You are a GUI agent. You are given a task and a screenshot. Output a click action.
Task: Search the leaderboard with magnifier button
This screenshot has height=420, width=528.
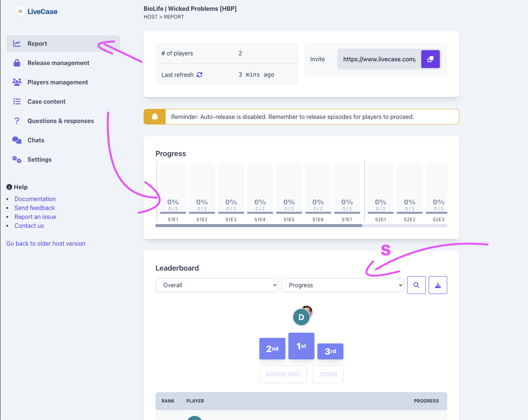click(416, 285)
